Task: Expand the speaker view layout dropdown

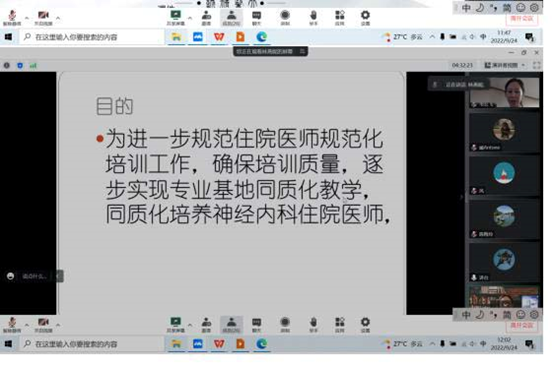Action: tap(505, 65)
